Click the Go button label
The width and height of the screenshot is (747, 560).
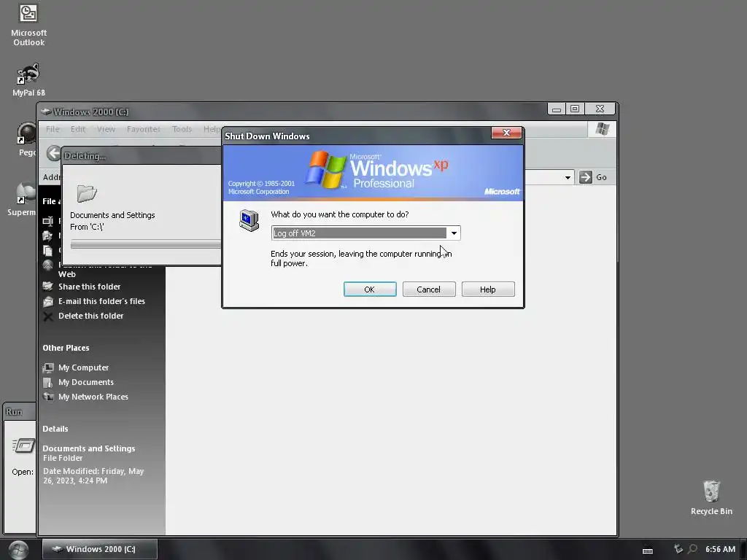601,177
